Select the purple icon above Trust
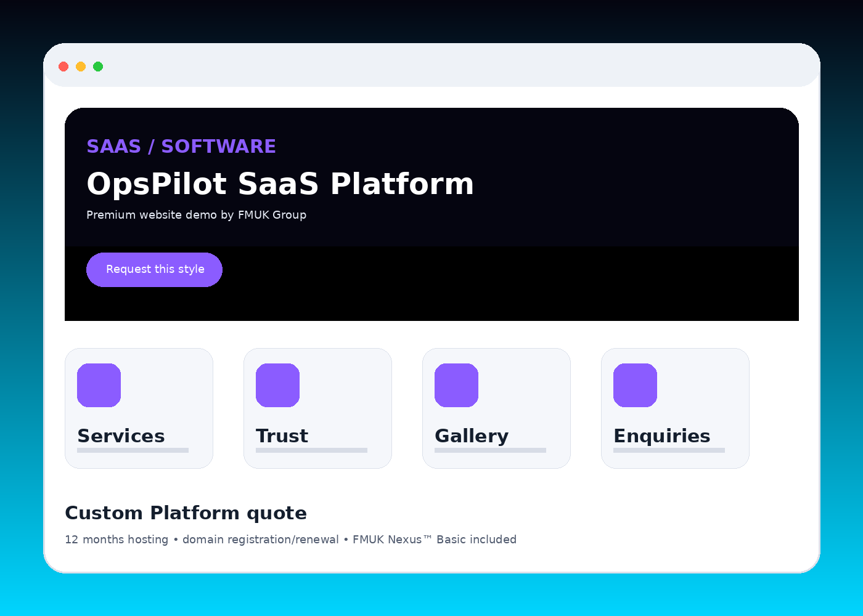The image size is (863, 616). tap(277, 385)
